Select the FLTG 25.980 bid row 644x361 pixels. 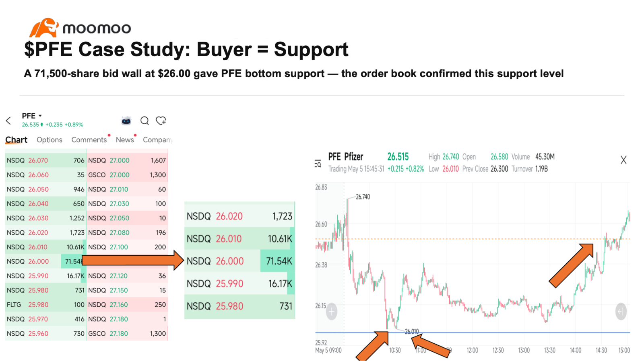pos(45,305)
